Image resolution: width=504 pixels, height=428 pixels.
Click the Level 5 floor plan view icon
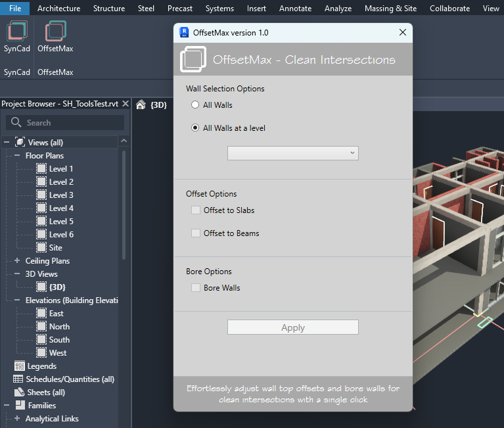tap(41, 222)
